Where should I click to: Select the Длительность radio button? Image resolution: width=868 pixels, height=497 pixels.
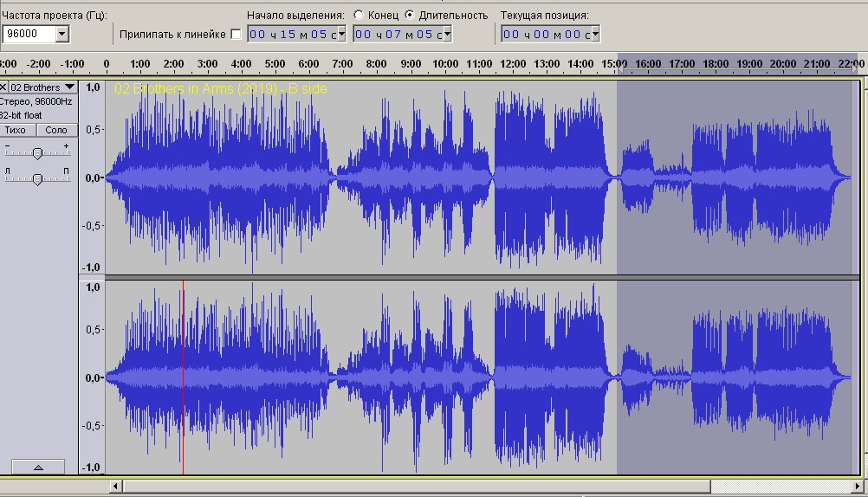point(409,15)
